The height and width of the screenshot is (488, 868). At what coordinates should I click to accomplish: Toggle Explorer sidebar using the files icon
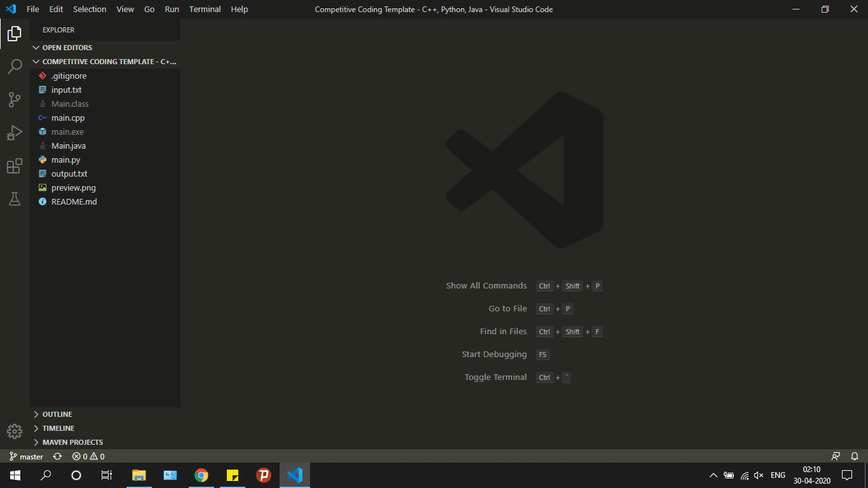tap(15, 33)
